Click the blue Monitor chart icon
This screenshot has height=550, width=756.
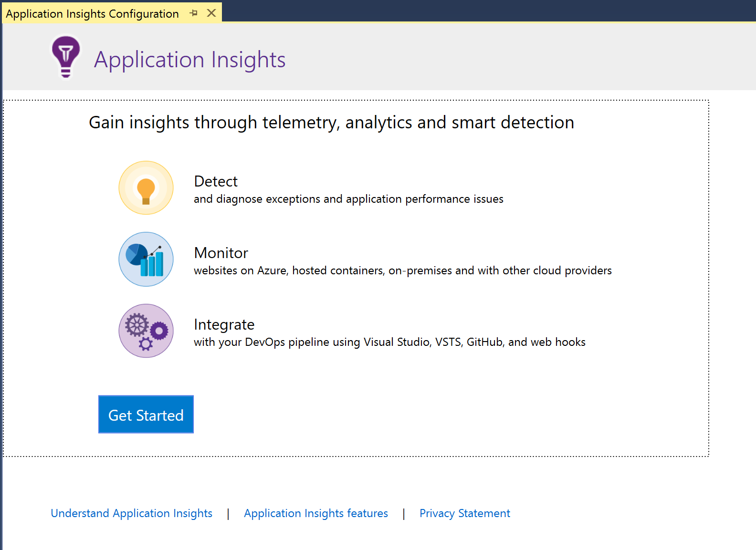pos(146,259)
